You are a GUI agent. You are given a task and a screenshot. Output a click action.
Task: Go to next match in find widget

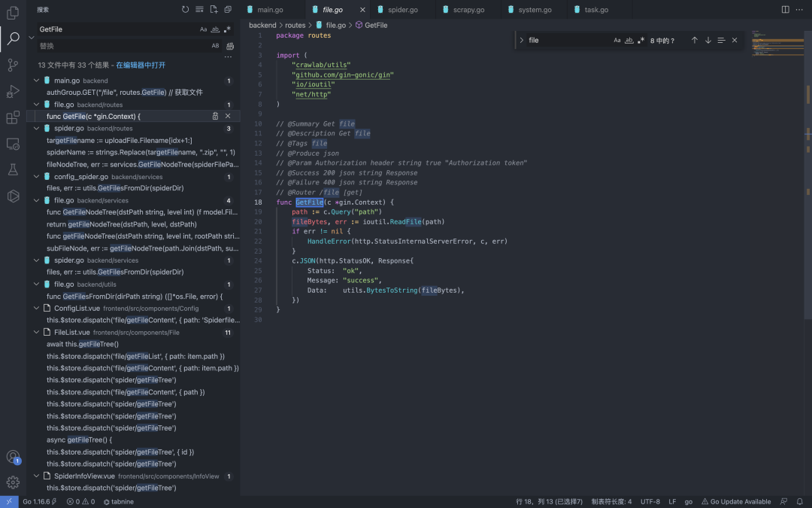707,41
